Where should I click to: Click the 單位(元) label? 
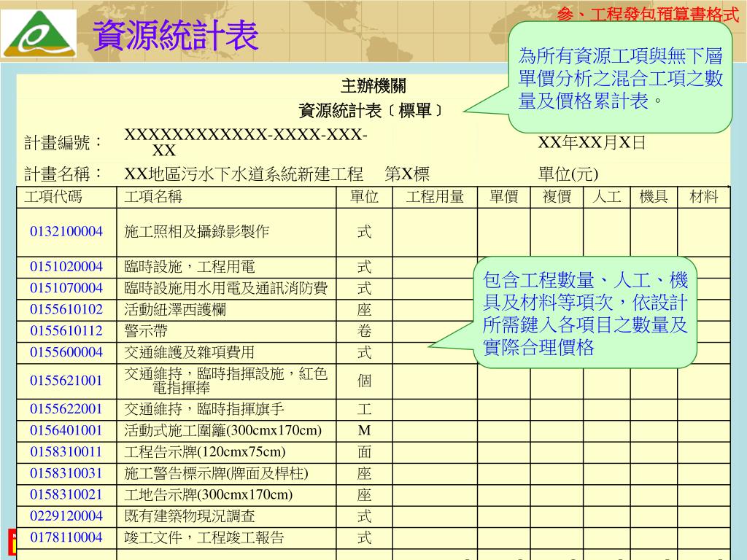pos(568,174)
